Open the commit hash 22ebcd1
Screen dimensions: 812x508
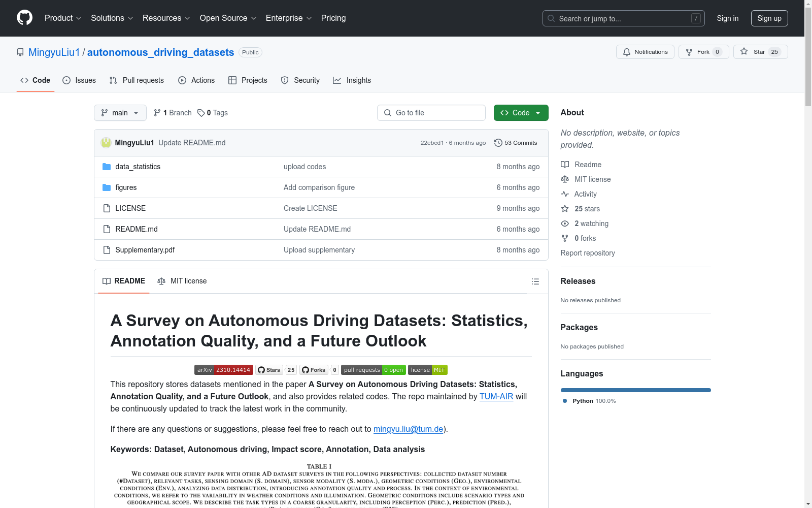click(432, 143)
